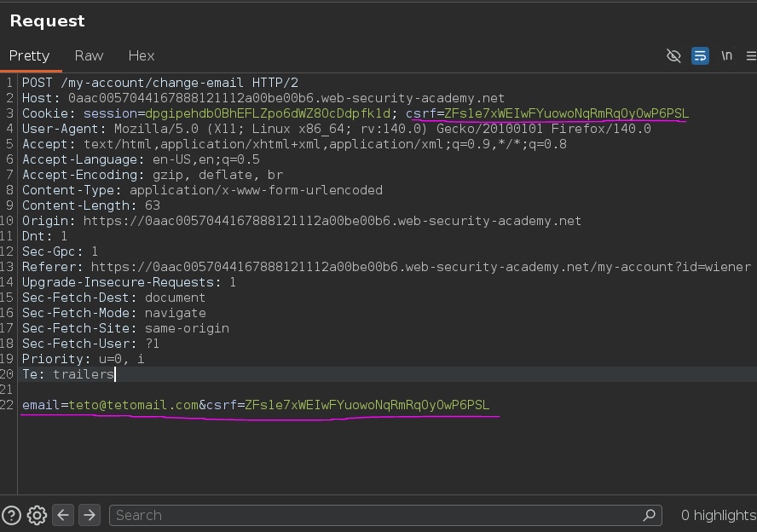Click the magnifier icon in search box

click(x=650, y=515)
